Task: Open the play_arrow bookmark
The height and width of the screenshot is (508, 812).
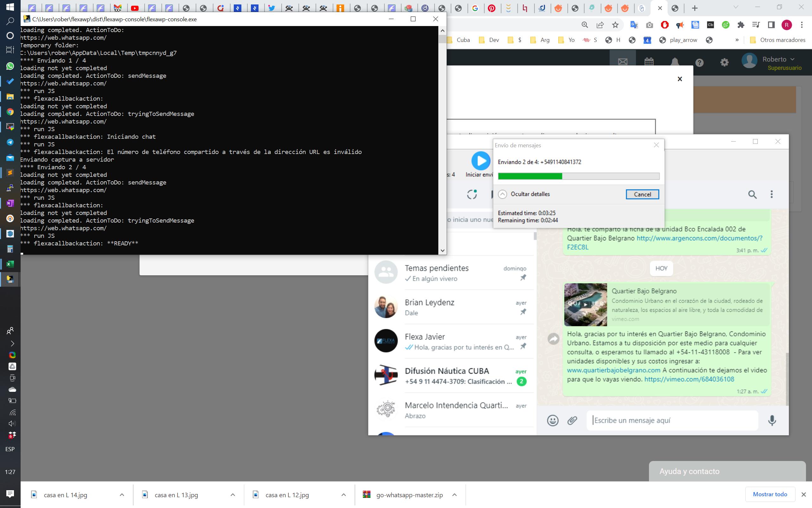Action: (x=678, y=40)
